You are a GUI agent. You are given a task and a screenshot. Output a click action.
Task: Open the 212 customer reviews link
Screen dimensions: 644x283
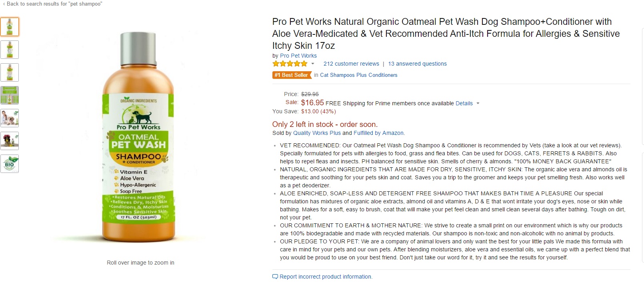coord(351,64)
